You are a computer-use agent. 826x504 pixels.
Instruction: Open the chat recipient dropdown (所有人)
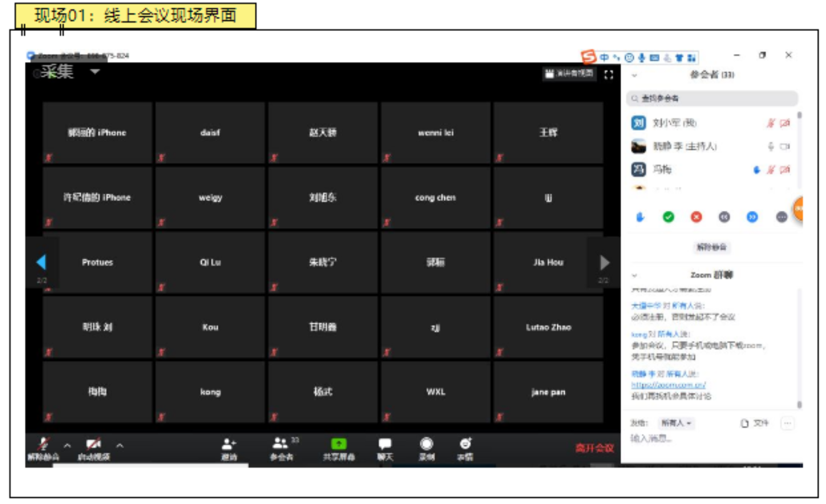click(x=676, y=423)
